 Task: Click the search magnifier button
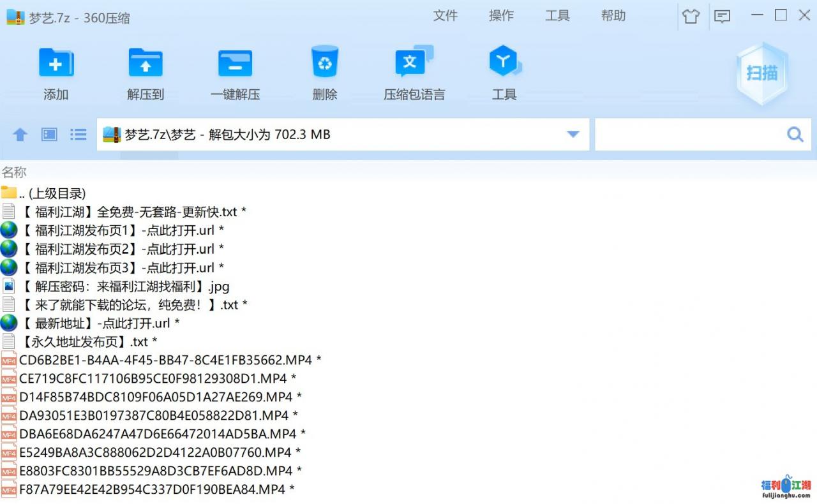[x=795, y=135]
